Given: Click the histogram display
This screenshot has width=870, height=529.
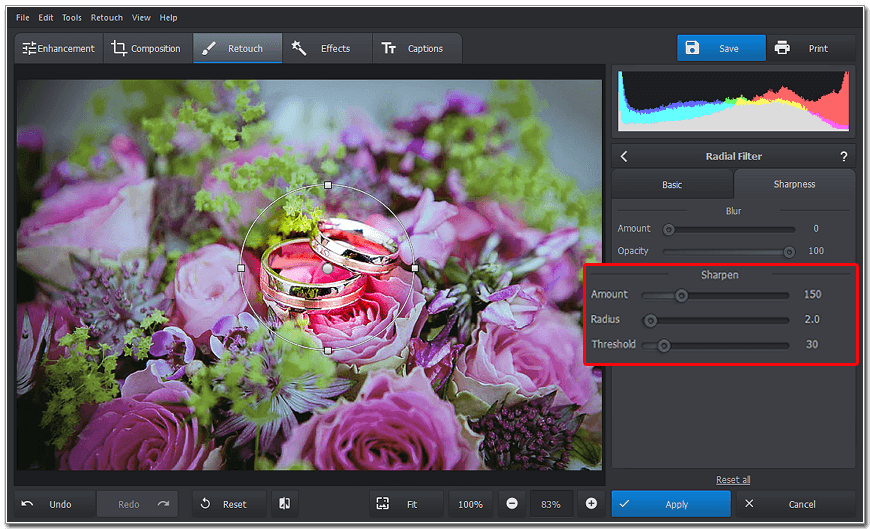Looking at the screenshot, I should (733, 101).
